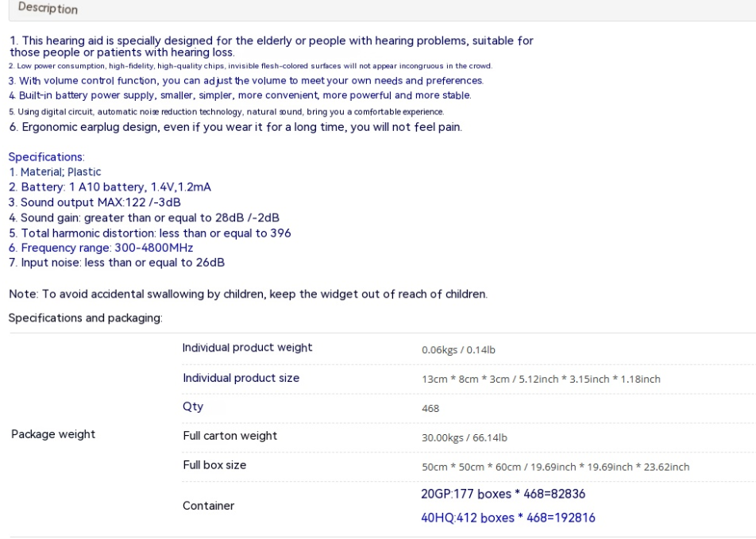Select the Individual product weight label
756x539 pixels.
point(247,348)
